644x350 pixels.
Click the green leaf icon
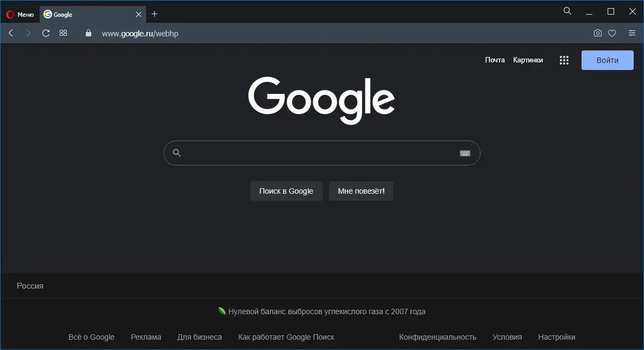222,311
